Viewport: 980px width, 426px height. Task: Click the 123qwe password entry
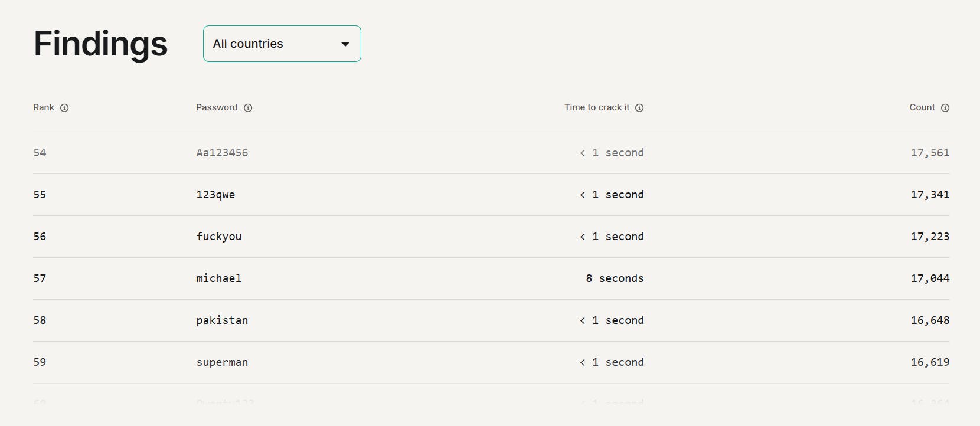[215, 195]
